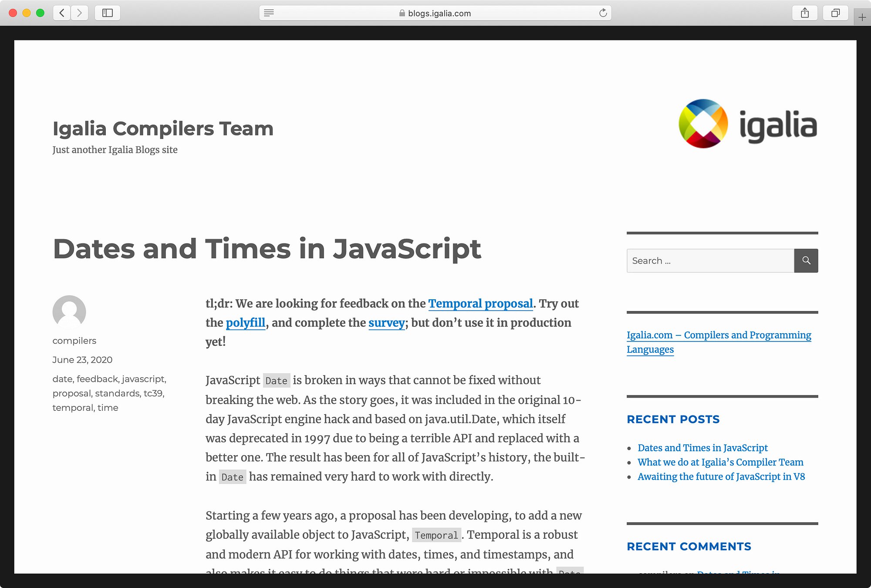Open the date tag
871x588 pixels.
coord(62,379)
